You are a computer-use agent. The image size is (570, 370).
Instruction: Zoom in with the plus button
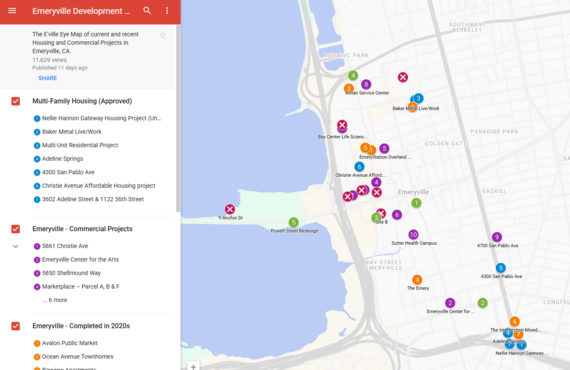[x=193, y=366]
